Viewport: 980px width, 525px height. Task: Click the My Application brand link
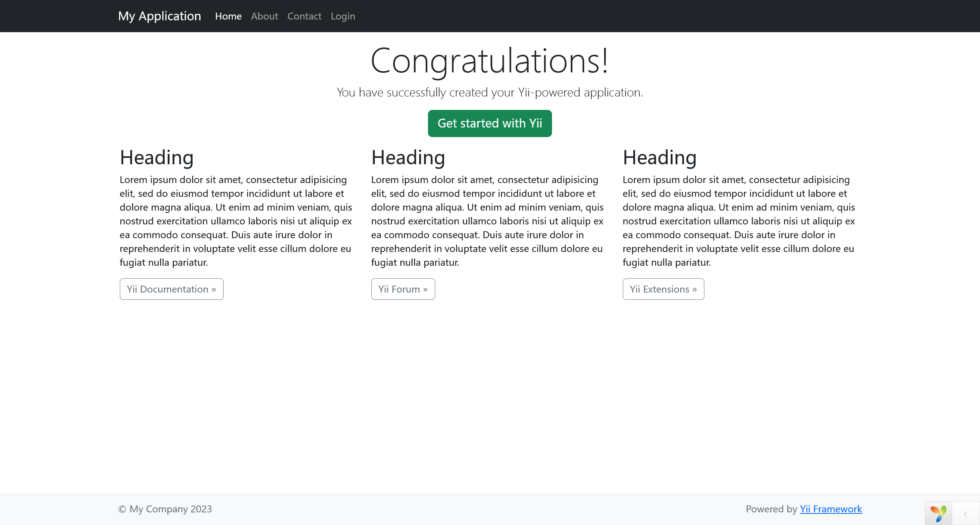(x=160, y=16)
